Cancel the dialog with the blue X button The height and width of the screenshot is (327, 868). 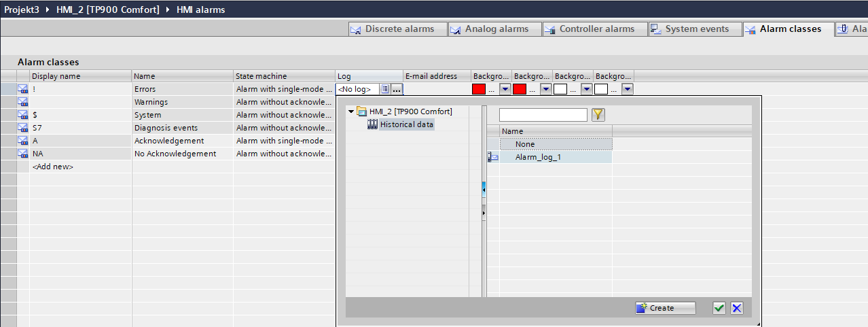(x=737, y=308)
